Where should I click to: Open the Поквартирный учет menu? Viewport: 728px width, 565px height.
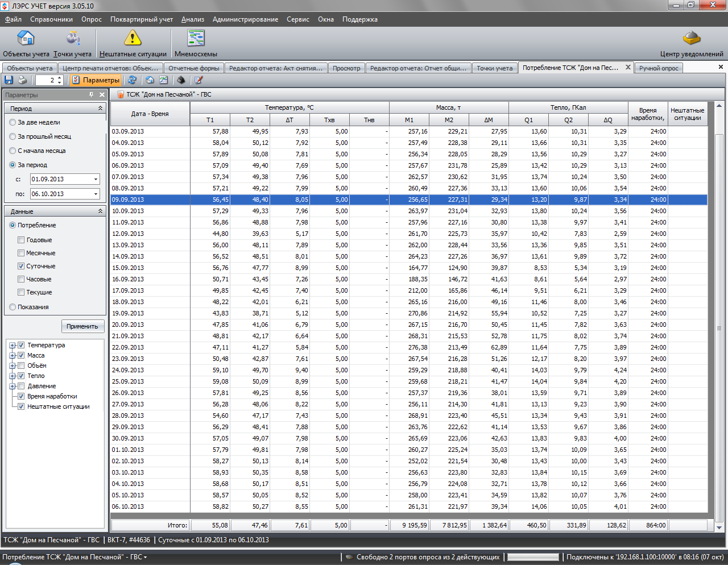[142, 19]
